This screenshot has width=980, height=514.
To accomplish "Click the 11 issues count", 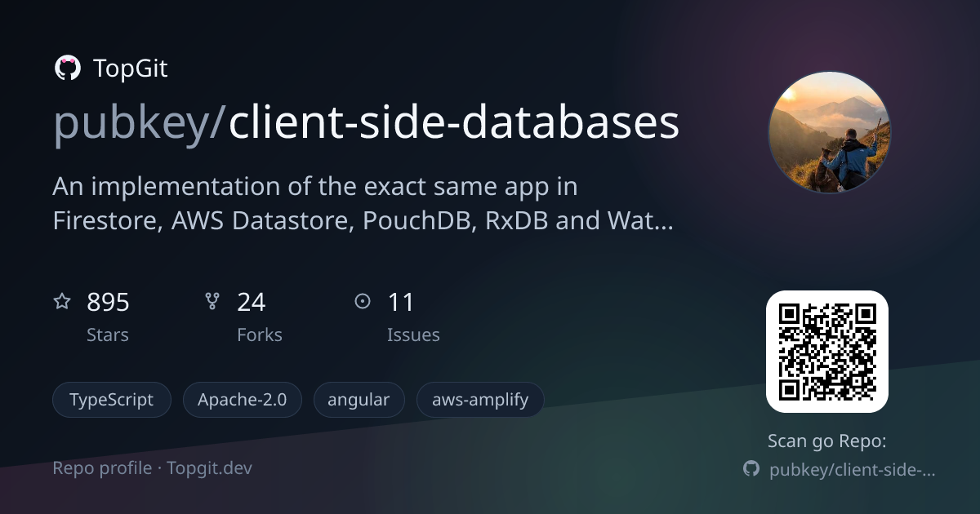I will [x=401, y=303].
